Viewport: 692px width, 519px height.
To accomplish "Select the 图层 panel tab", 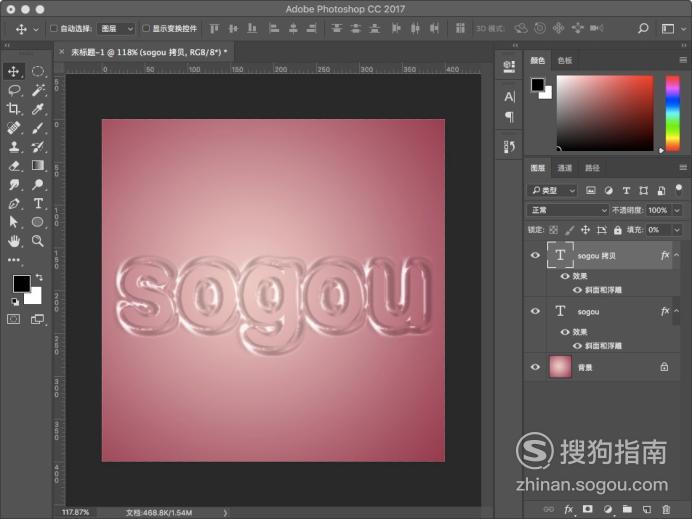I will (x=538, y=168).
